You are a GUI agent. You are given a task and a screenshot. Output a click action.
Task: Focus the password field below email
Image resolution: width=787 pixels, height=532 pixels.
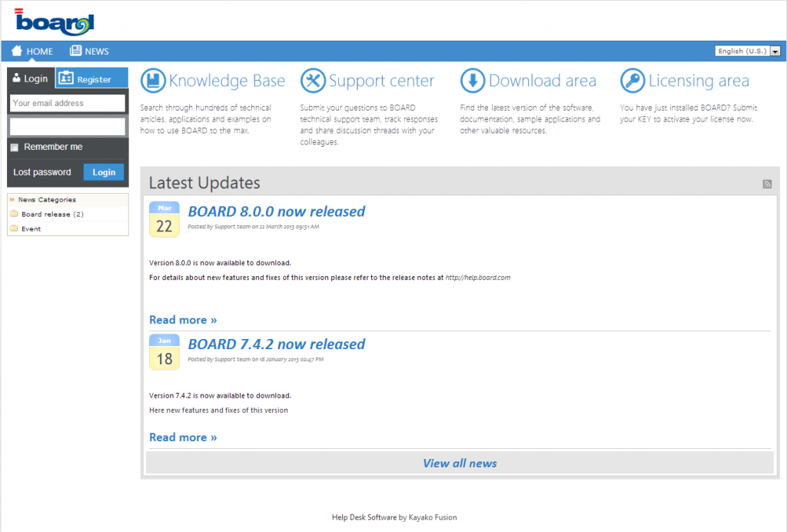pos(68,127)
